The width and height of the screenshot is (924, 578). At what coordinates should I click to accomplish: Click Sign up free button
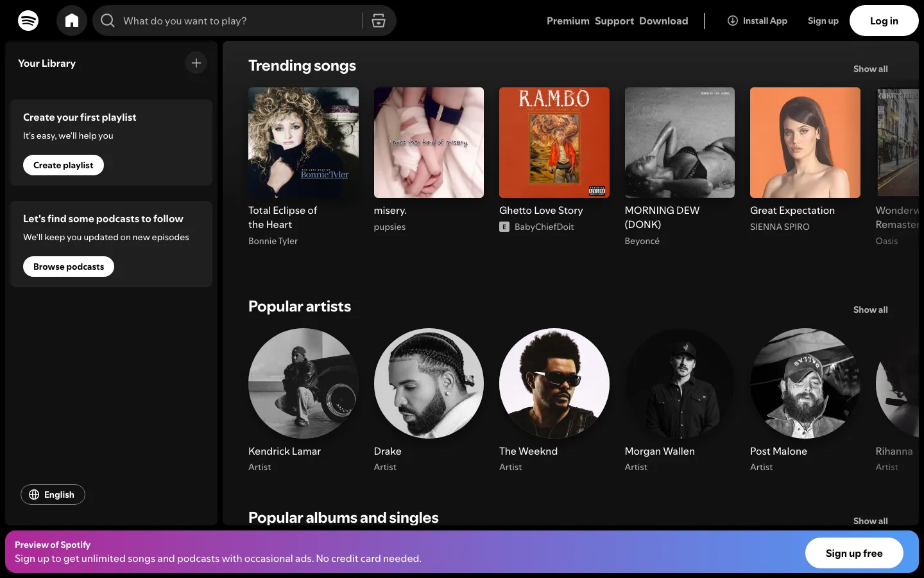click(x=854, y=553)
